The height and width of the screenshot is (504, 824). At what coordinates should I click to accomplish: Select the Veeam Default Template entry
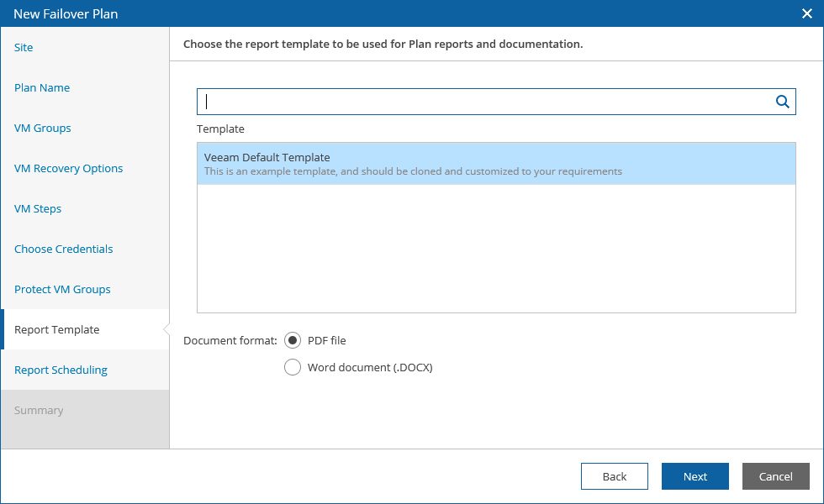coord(496,164)
